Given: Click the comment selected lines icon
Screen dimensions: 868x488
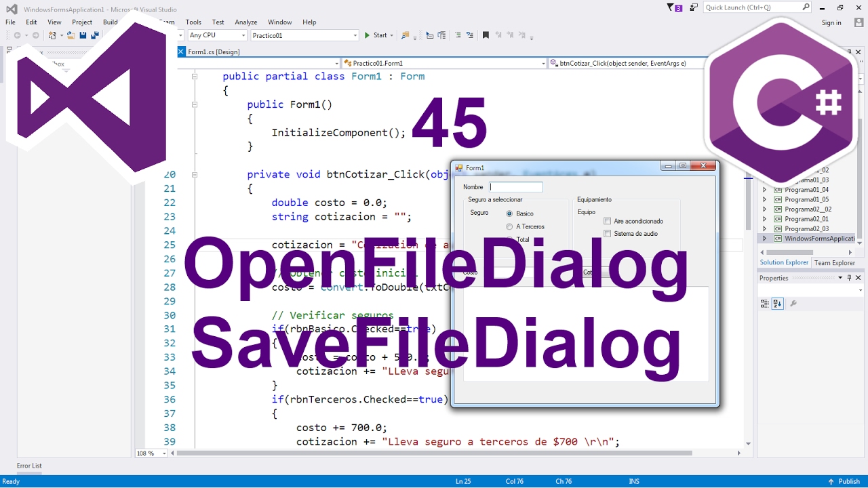Looking at the screenshot, I should [458, 35].
